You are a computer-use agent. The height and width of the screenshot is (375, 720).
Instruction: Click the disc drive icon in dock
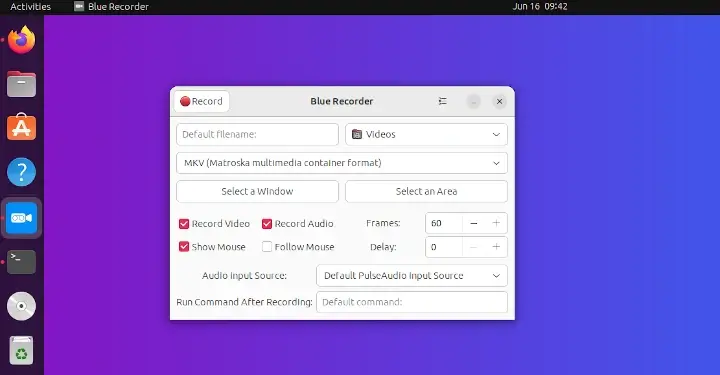tap(22, 306)
